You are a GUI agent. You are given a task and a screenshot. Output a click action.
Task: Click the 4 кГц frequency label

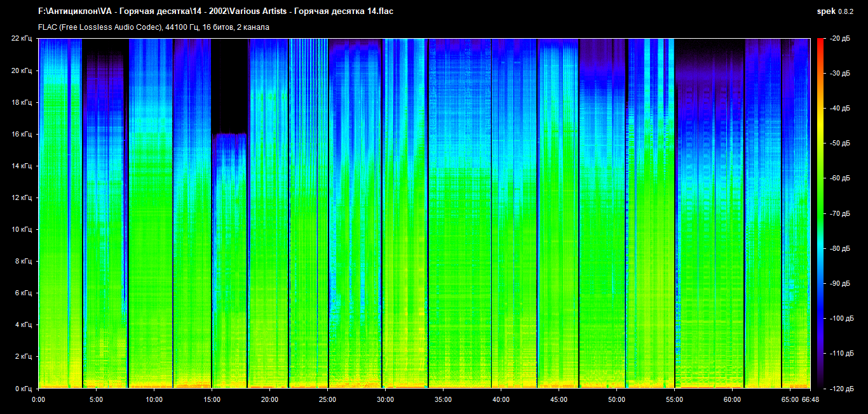tap(24, 324)
